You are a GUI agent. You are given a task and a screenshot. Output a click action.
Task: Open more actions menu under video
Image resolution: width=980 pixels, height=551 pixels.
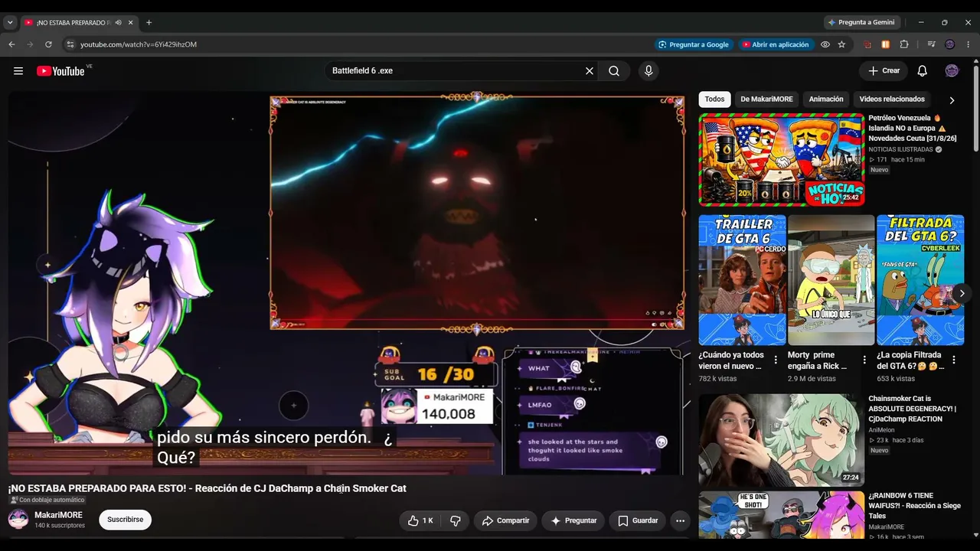pyautogui.click(x=680, y=520)
